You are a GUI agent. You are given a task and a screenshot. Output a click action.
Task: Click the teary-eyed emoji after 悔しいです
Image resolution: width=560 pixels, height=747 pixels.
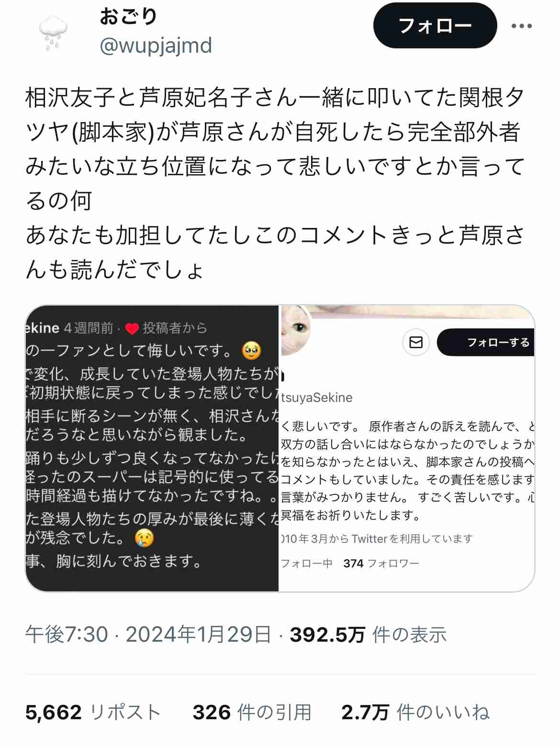tap(251, 351)
